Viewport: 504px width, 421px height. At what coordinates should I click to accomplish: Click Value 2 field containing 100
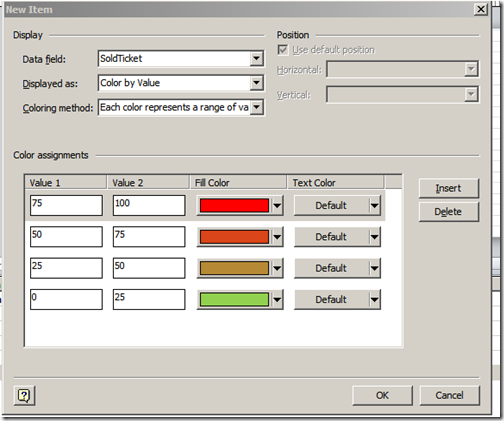[149, 206]
